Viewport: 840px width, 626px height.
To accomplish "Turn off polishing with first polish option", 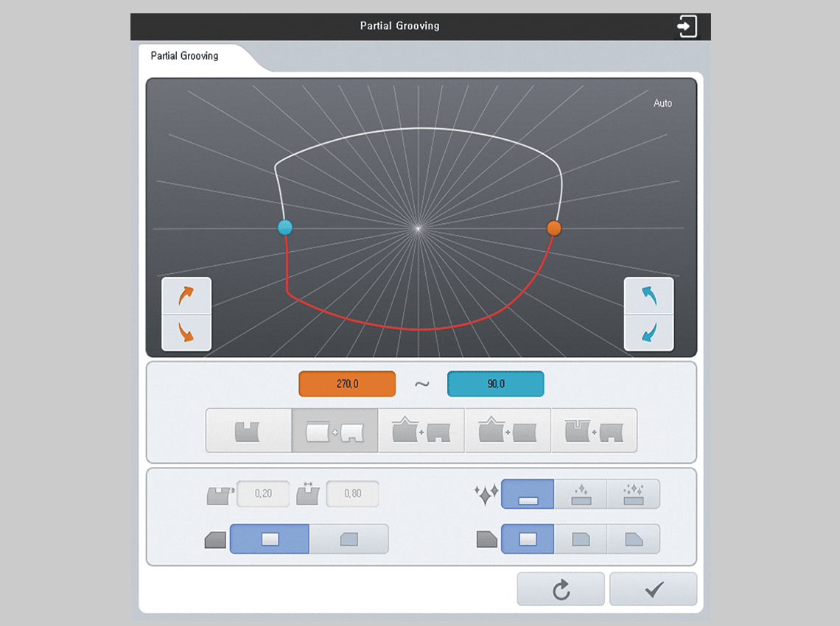I will click(x=528, y=494).
